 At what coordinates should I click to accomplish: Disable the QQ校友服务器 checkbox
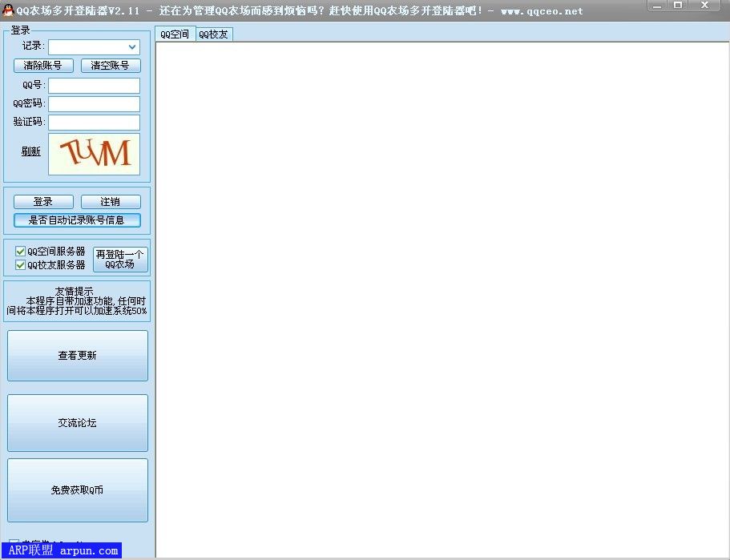coord(20,264)
